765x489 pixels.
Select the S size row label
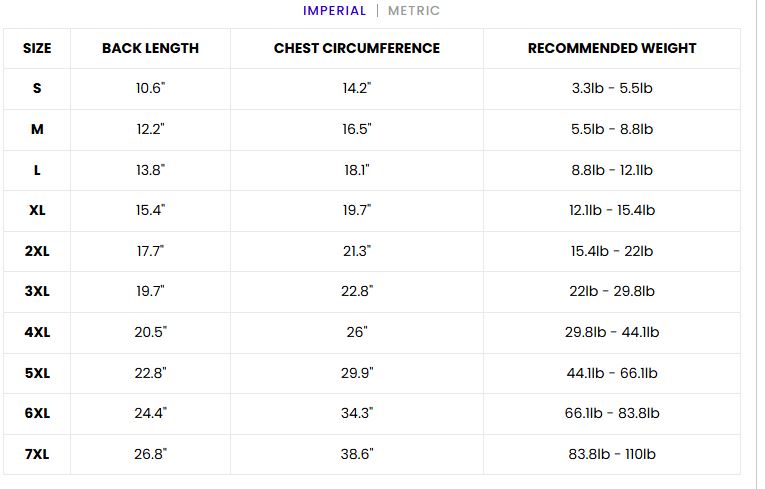coord(37,88)
